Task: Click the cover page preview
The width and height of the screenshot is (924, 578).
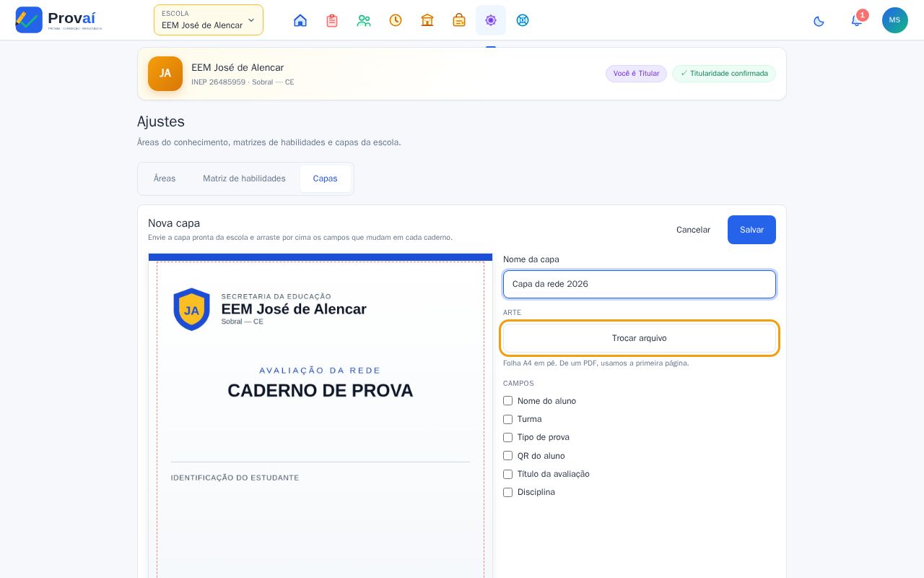Action: (321, 416)
